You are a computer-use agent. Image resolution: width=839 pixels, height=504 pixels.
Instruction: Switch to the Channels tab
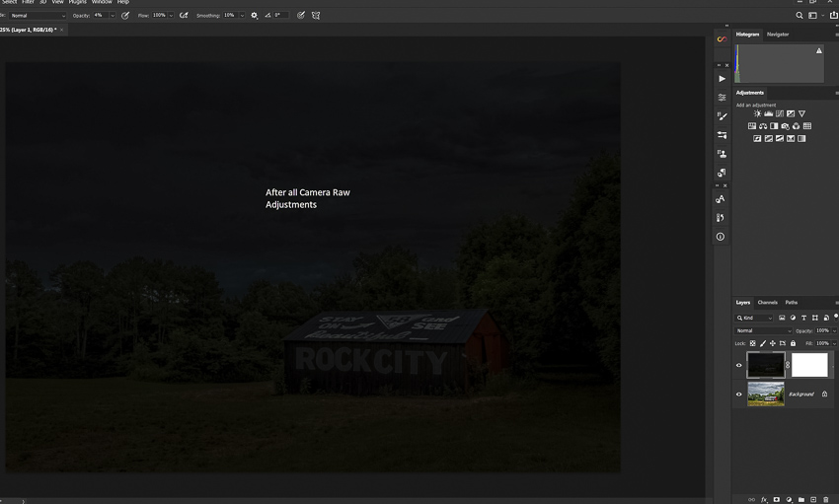(x=767, y=302)
